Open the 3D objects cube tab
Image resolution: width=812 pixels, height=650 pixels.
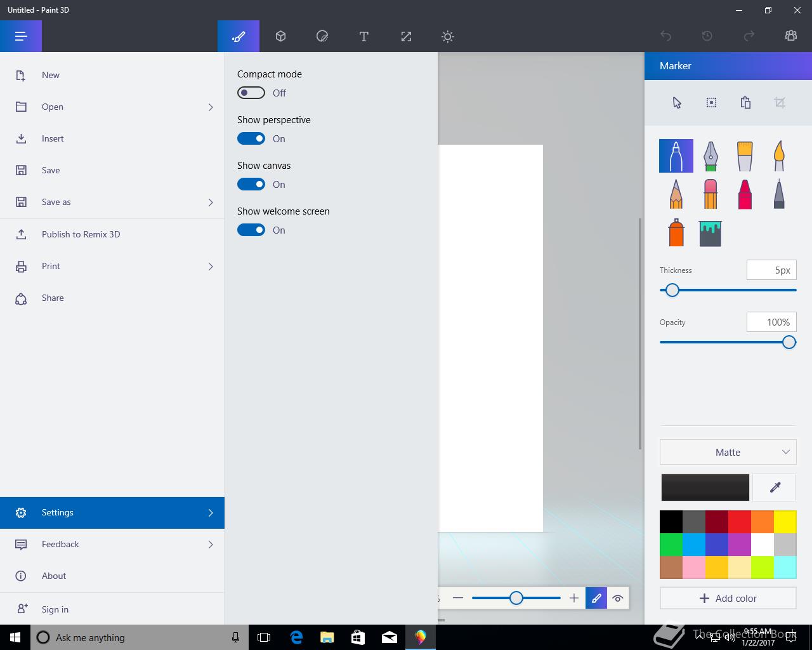(280, 36)
